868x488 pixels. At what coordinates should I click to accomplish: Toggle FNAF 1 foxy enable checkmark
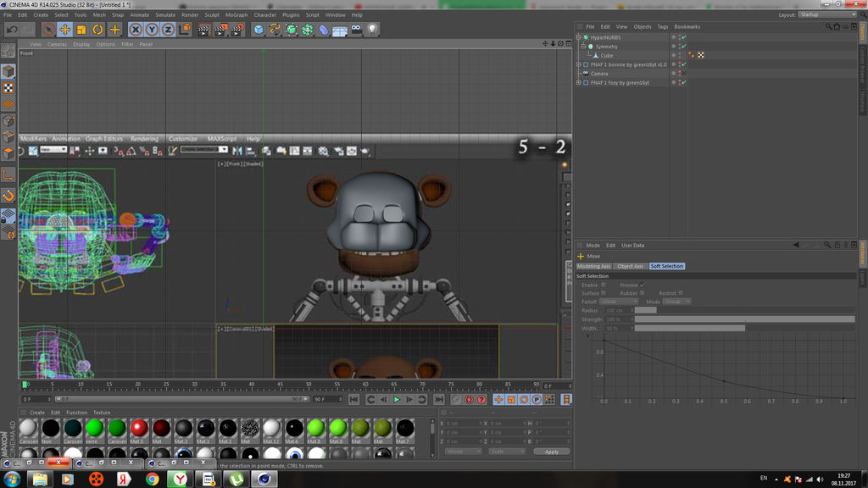pos(684,82)
